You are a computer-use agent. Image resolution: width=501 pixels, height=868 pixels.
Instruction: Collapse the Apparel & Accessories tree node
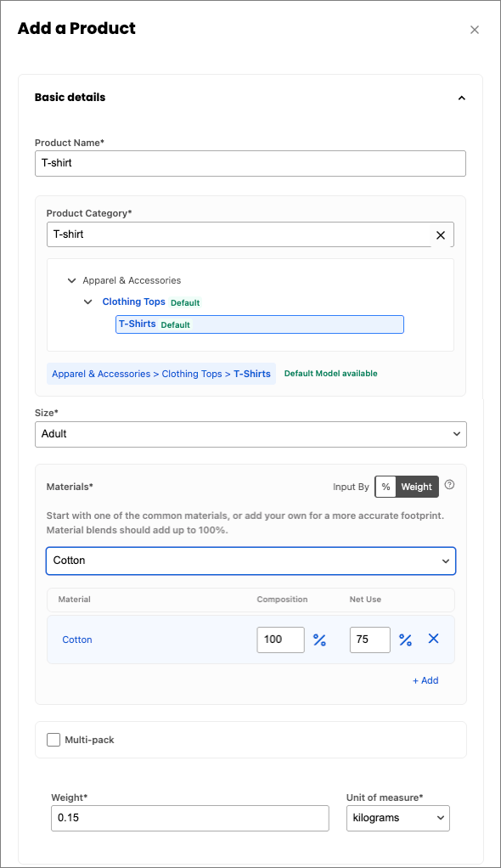pyautogui.click(x=71, y=280)
